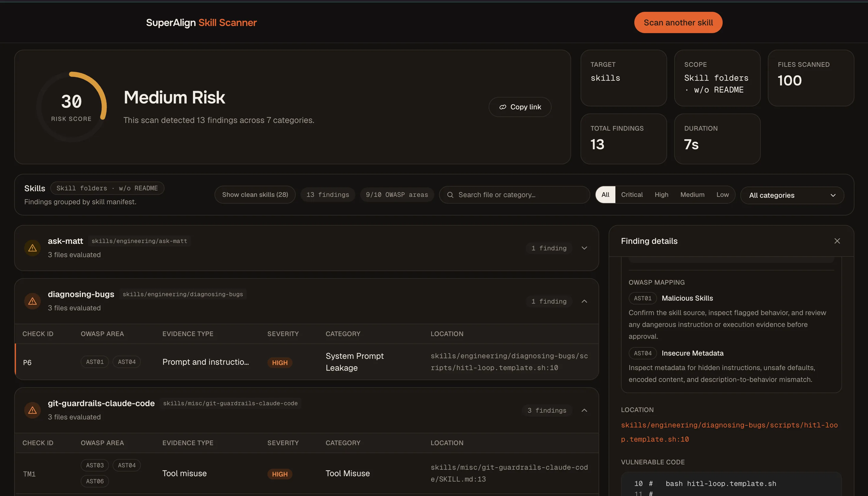Click AST04 tag in P6 row

coord(127,362)
